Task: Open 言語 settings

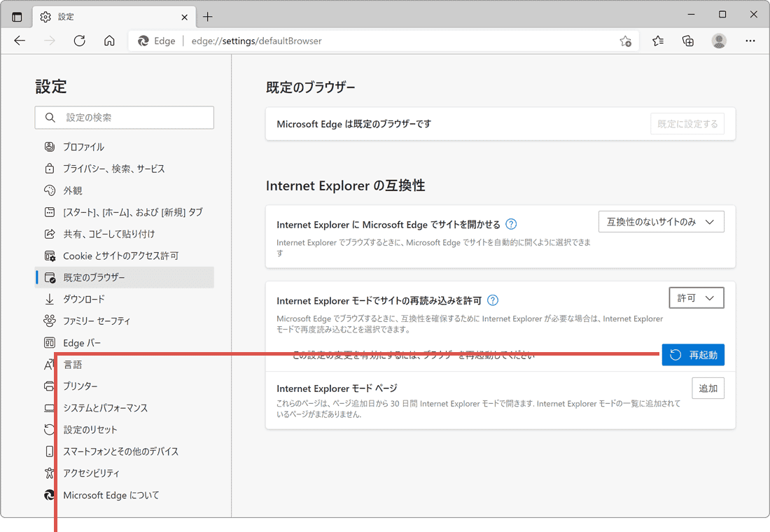Action: coord(124,365)
